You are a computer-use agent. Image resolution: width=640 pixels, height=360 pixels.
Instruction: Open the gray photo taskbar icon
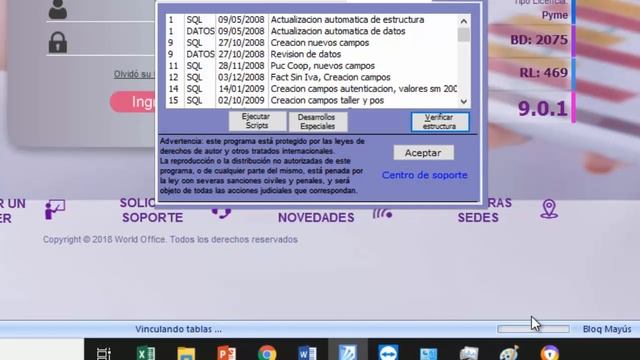[x=469, y=353]
